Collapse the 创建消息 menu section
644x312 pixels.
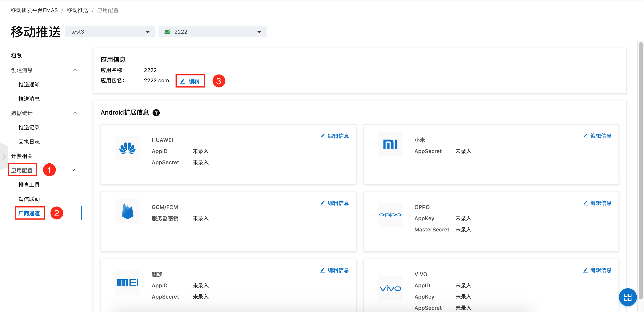tap(74, 70)
